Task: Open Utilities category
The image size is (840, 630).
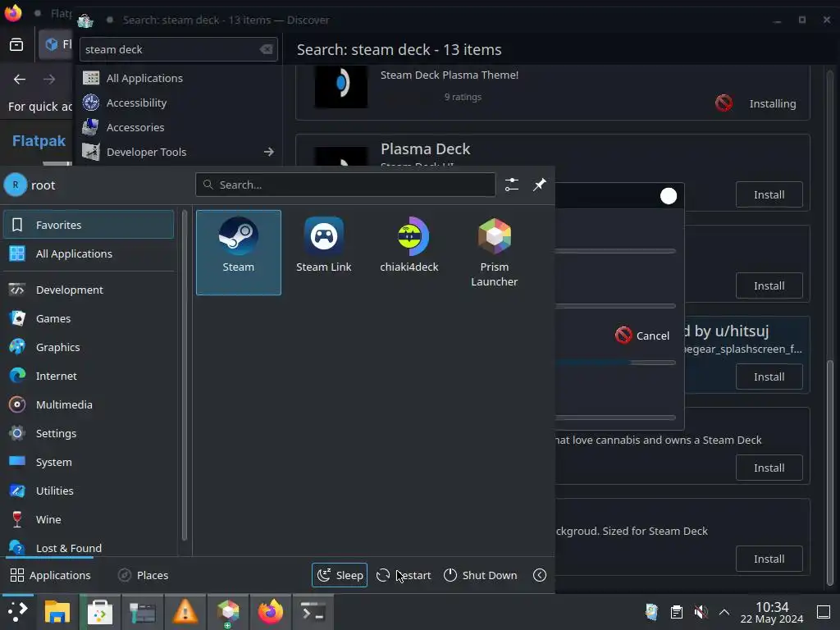Action: [x=89, y=491]
